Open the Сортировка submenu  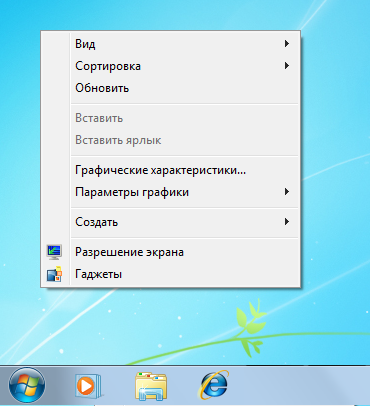(170, 66)
